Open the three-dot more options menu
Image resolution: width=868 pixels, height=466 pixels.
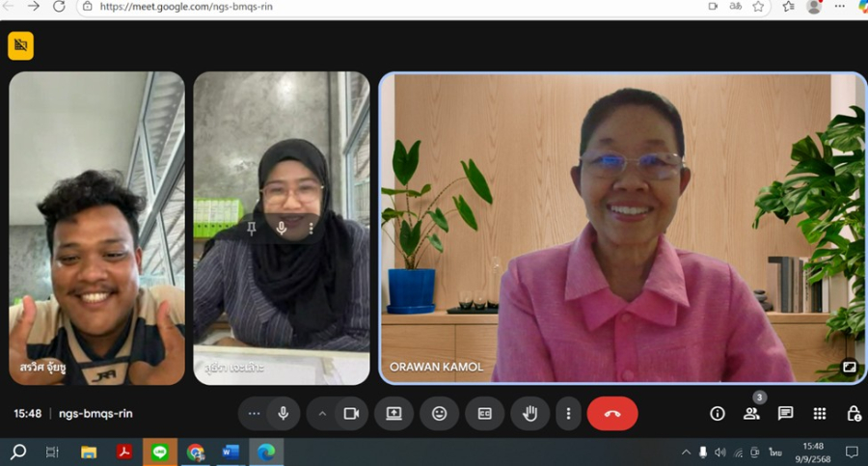point(568,413)
